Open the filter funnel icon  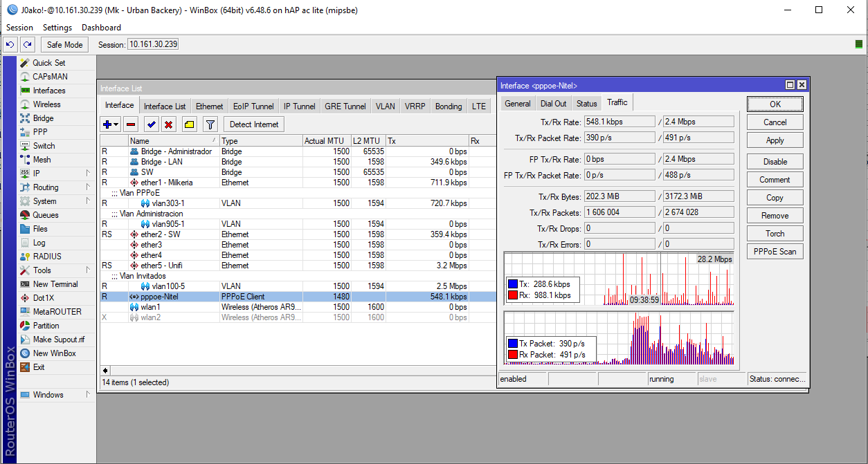click(x=210, y=124)
